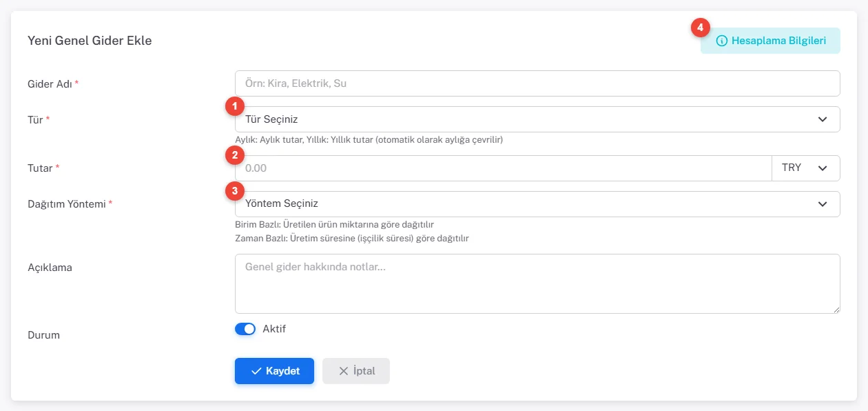
Task: Click the X icon on İptal
Action: pyautogui.click(x=343, y=371)
